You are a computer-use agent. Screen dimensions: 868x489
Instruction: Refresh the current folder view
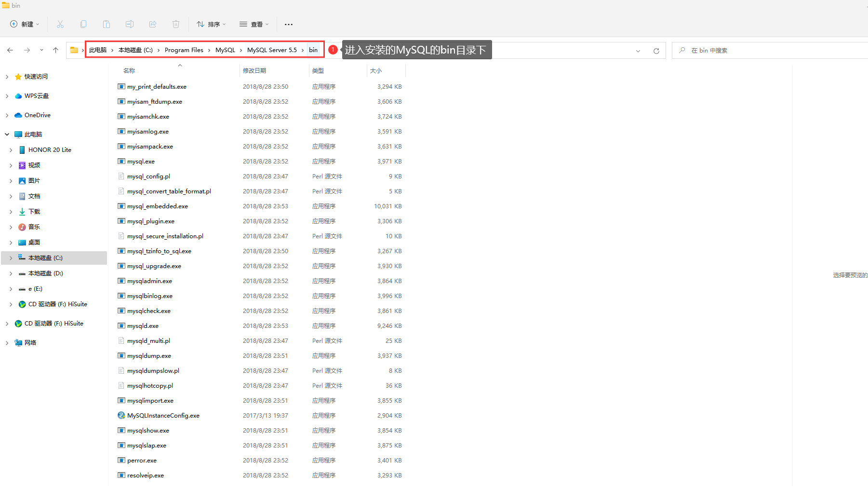click(x=656, y=51)
